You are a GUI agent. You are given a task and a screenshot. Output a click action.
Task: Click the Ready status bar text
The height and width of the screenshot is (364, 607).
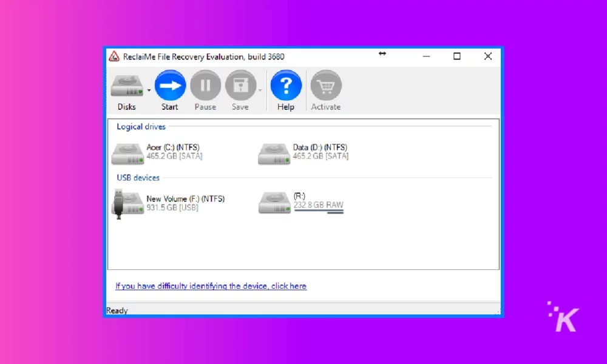click(x=117, y=311)
